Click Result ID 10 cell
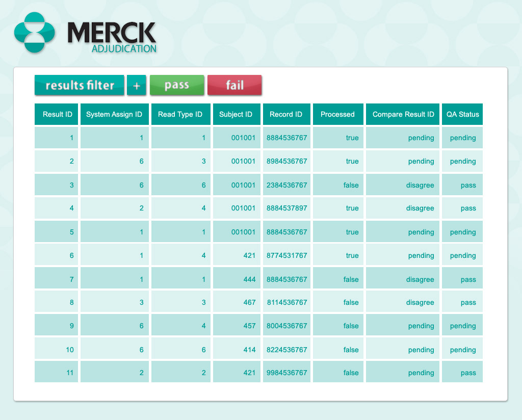The height and width of the screenshot is (420, 522). (x=56, y=349)
